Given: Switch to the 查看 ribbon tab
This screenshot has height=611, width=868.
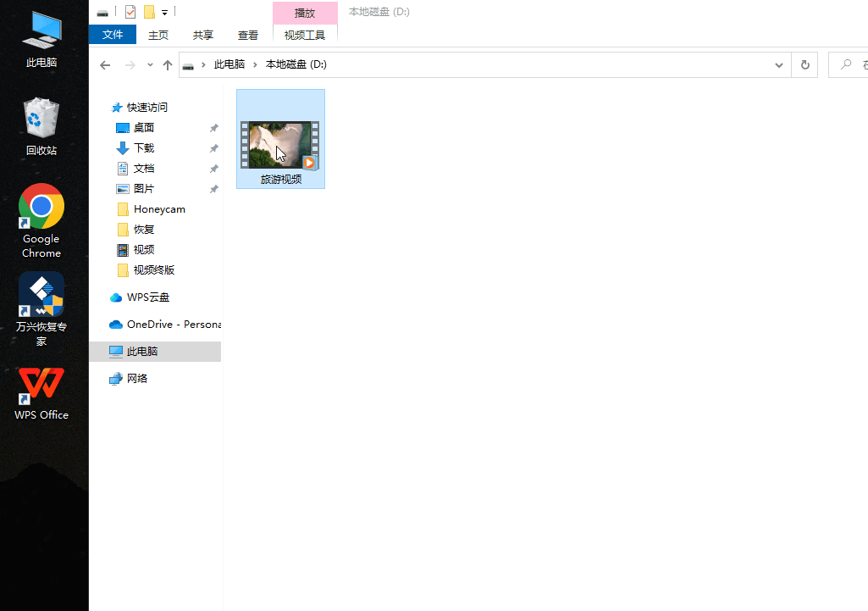Looking at the screenshot, I should (247, 35).
